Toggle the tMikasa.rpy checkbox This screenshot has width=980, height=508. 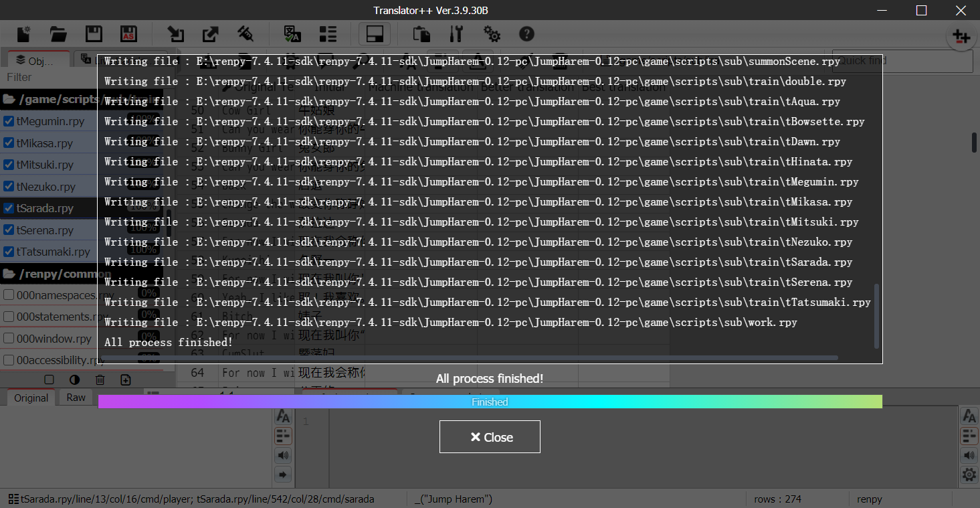click(9, 143)
